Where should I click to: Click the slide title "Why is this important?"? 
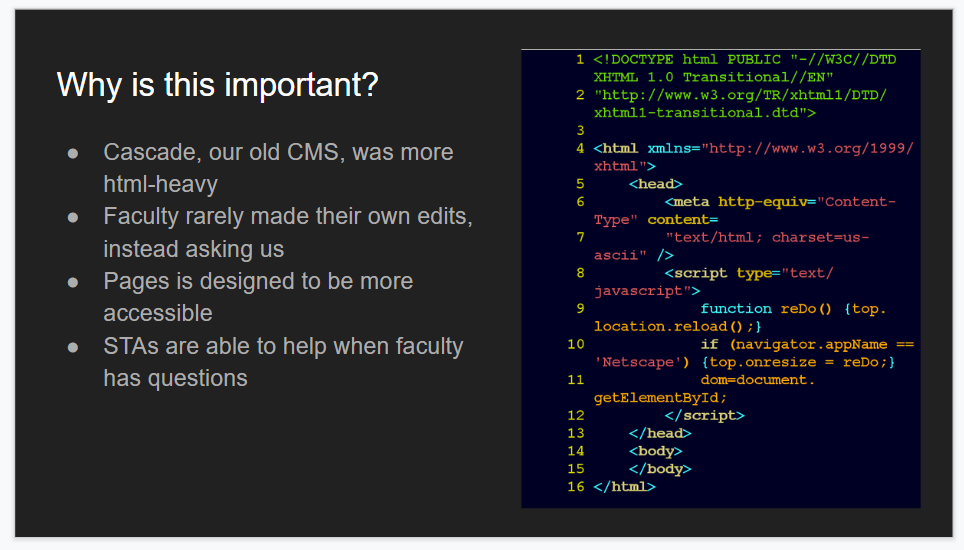tap(217, 85)
